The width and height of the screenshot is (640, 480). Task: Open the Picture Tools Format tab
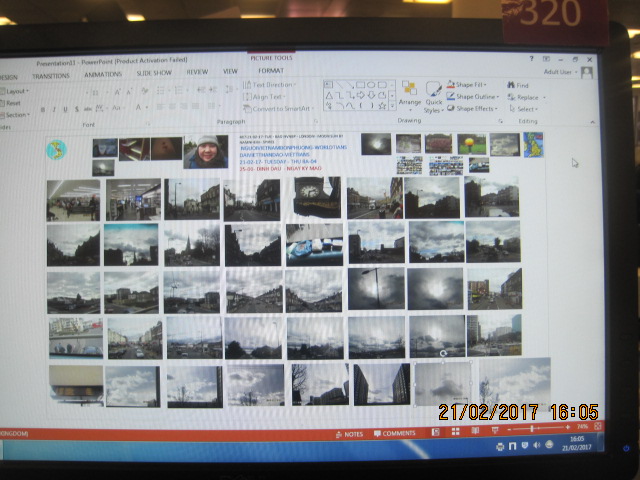271,71
